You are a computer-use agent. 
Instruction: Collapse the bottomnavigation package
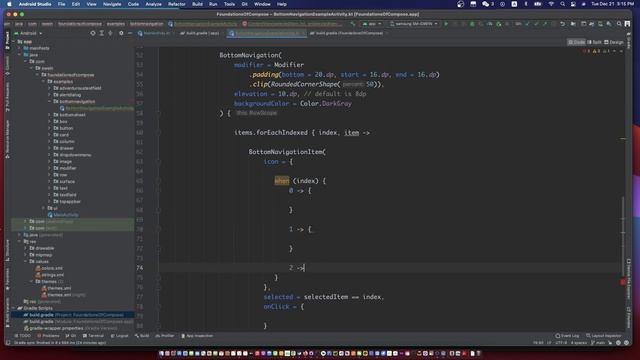[x=49, y=101]
